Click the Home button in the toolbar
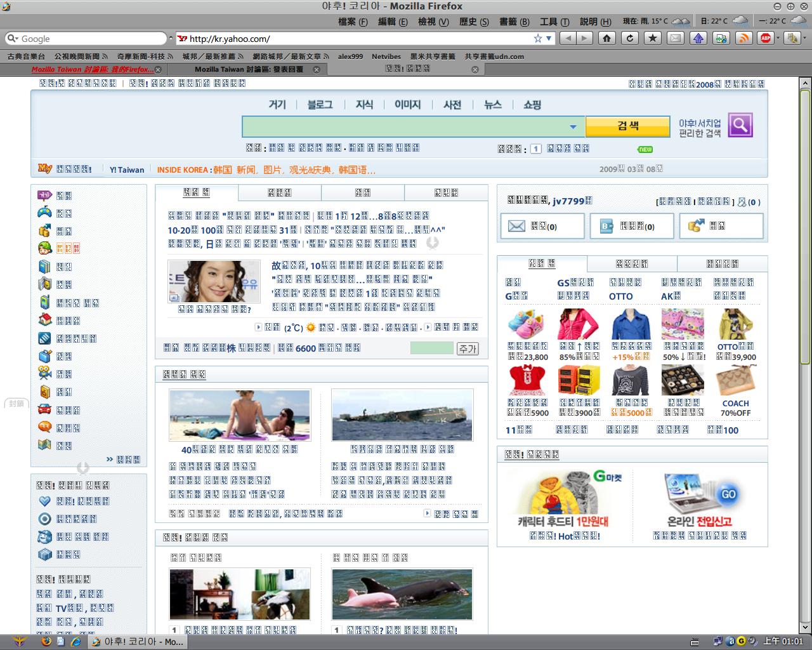 [607, 38]
